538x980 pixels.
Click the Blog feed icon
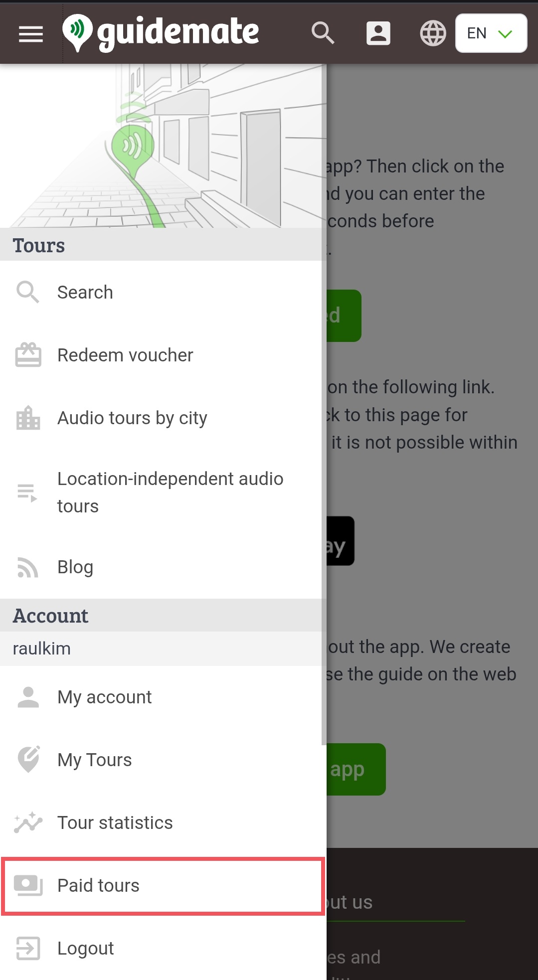[28, 567]
